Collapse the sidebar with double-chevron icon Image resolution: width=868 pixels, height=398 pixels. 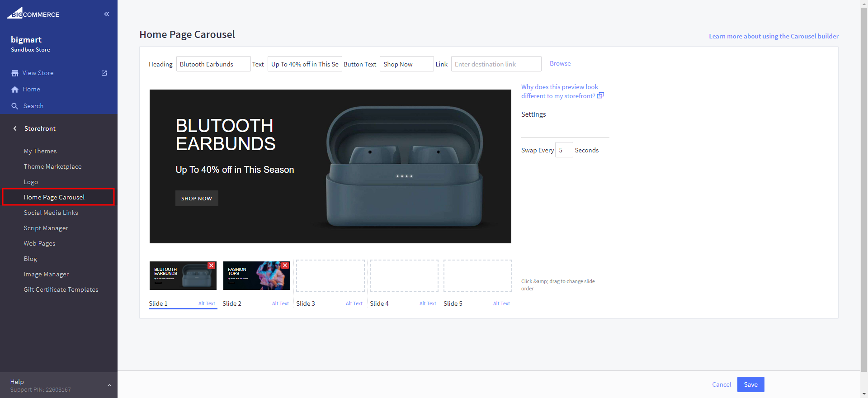pyautogui.click(x=107, y=14)
